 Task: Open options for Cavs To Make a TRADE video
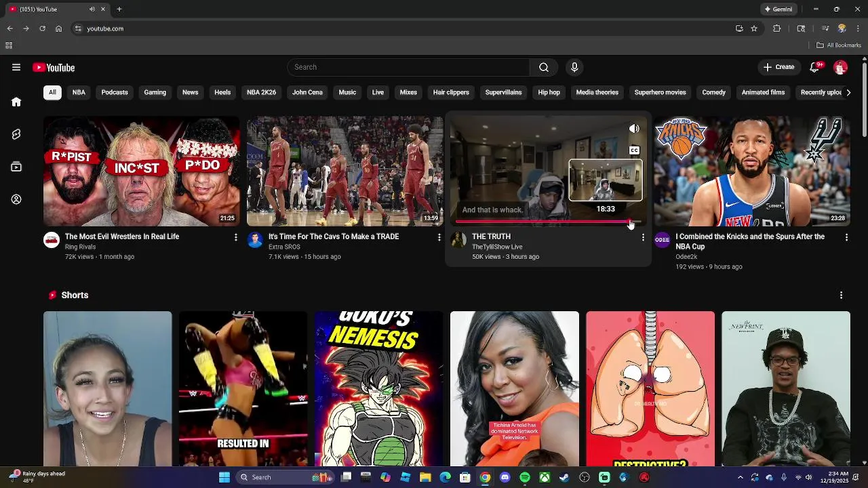click(x=439, y=237)
